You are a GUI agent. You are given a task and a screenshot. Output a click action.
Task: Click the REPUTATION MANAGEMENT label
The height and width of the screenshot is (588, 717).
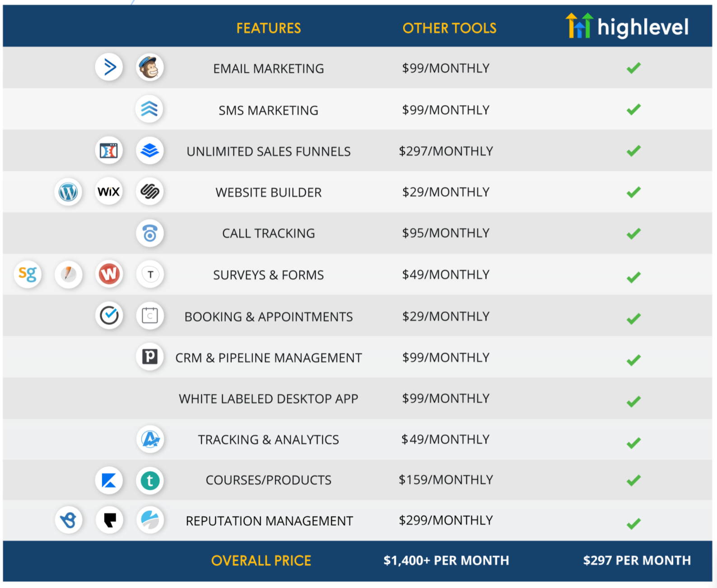pyautogui.click(x=270, y=521)
